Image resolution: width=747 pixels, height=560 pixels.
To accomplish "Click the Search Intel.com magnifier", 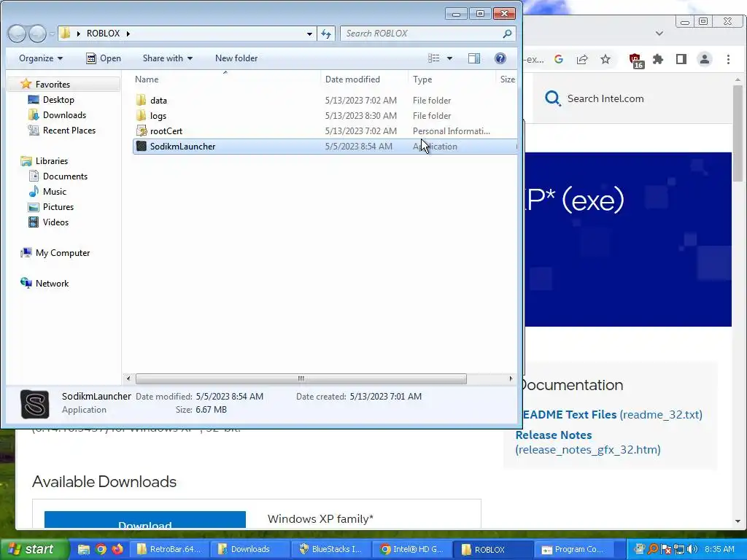I will (553, 98).
